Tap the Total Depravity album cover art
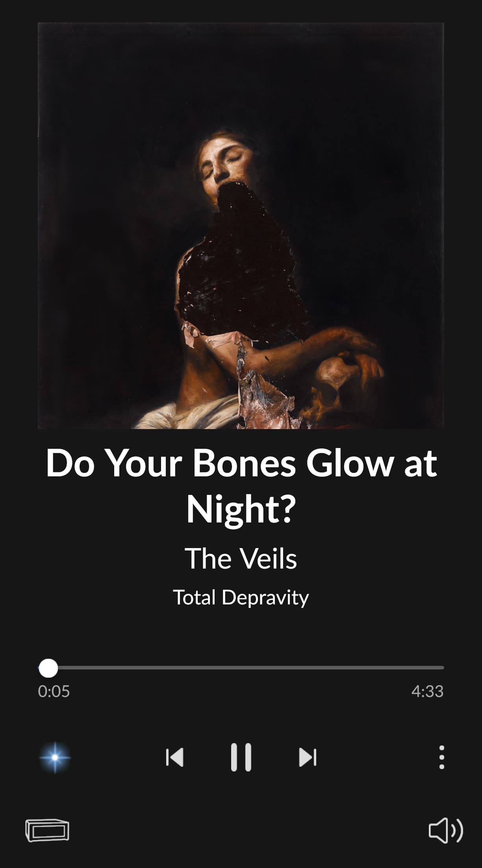 241,226
